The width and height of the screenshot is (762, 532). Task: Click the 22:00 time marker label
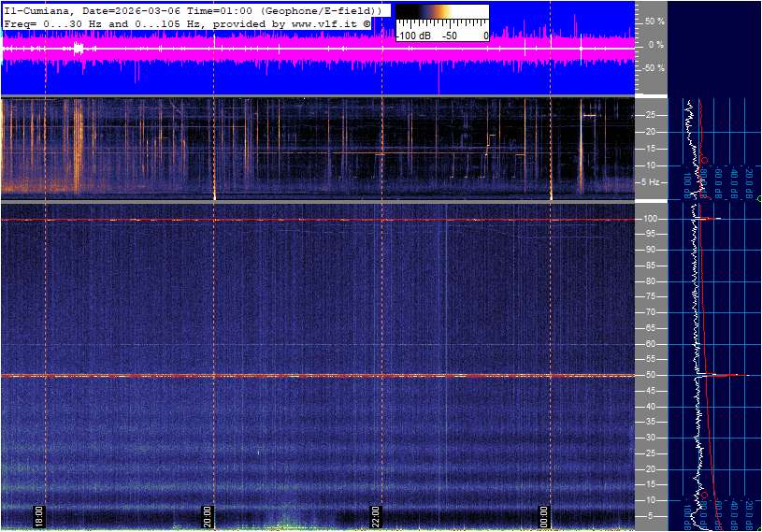click(376, 516)
